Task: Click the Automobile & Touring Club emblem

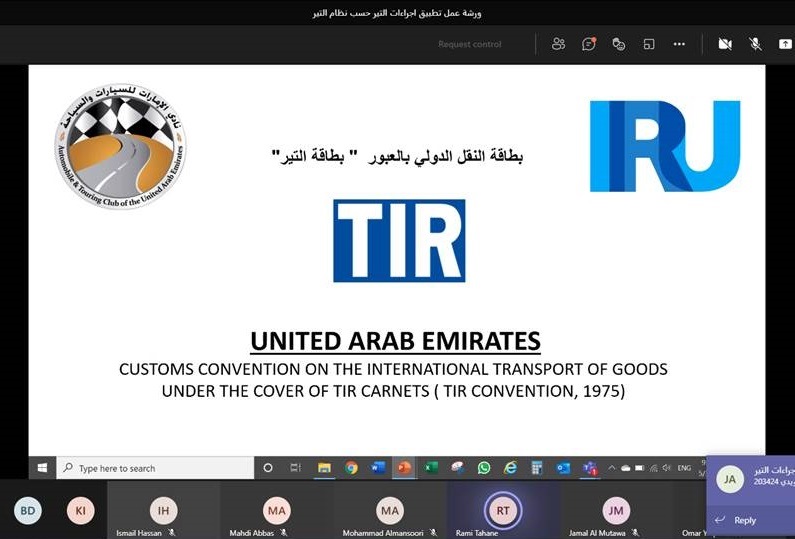Action: coord(120,147)
